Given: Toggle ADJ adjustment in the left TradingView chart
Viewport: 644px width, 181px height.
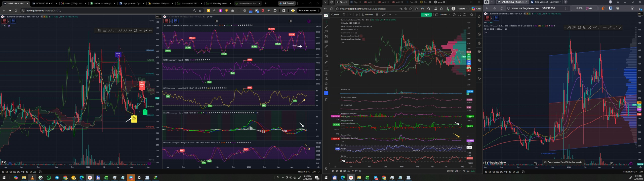Looking at the screenshot, I should [314, 172].
